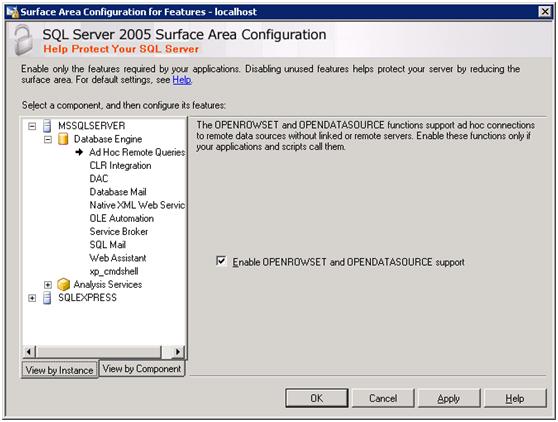Click the Database Engine cylinder icon
This screenshot has height=422, width=558.
(x=63, y=139)
